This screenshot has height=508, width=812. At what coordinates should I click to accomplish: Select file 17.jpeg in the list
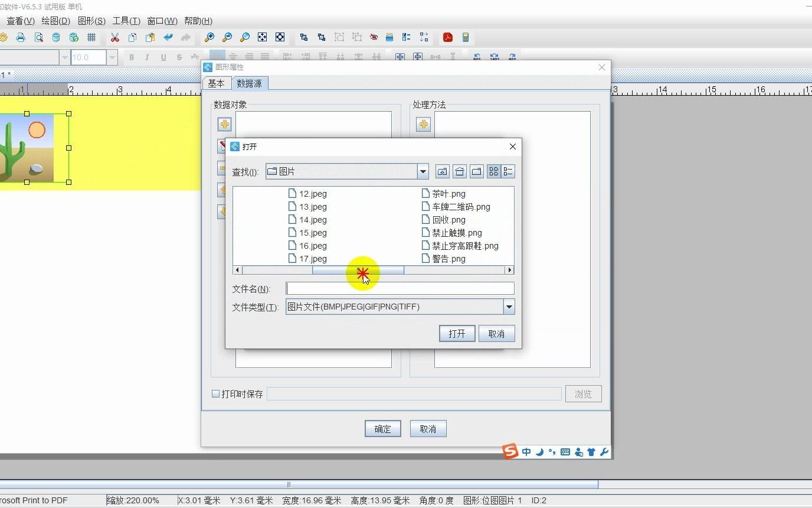[x=307, y=259]
